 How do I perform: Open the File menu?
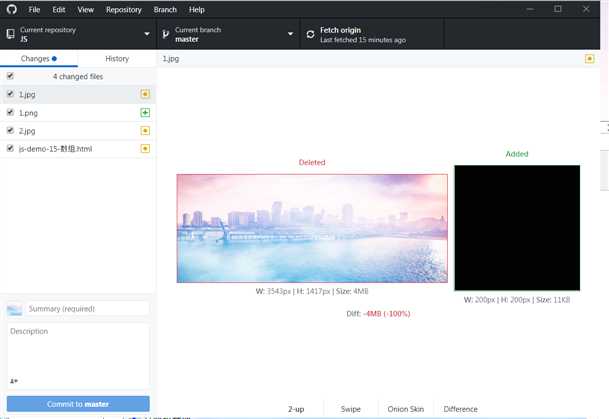34,10
